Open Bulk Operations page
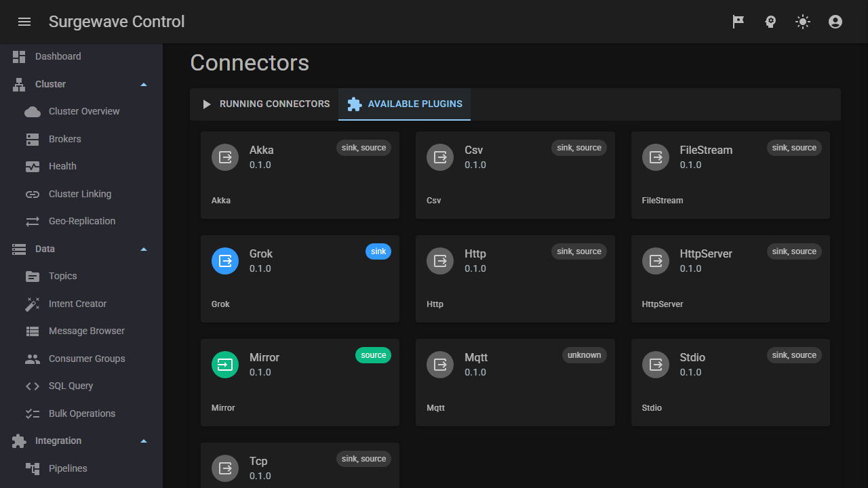The width and height of the screenshot is (868, 488). point(82,414)
